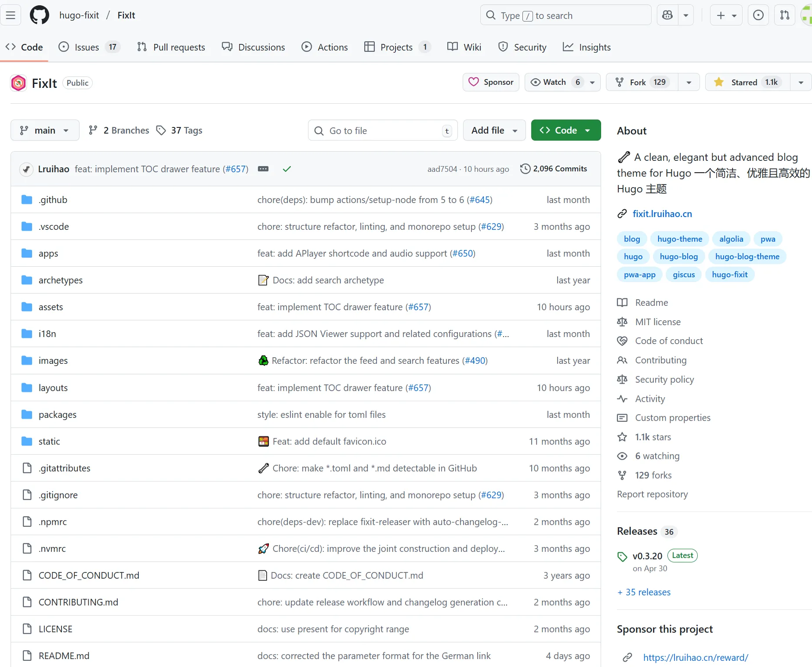
Task: Toggle Starred button for FixIt
Action: pos(748,82)
